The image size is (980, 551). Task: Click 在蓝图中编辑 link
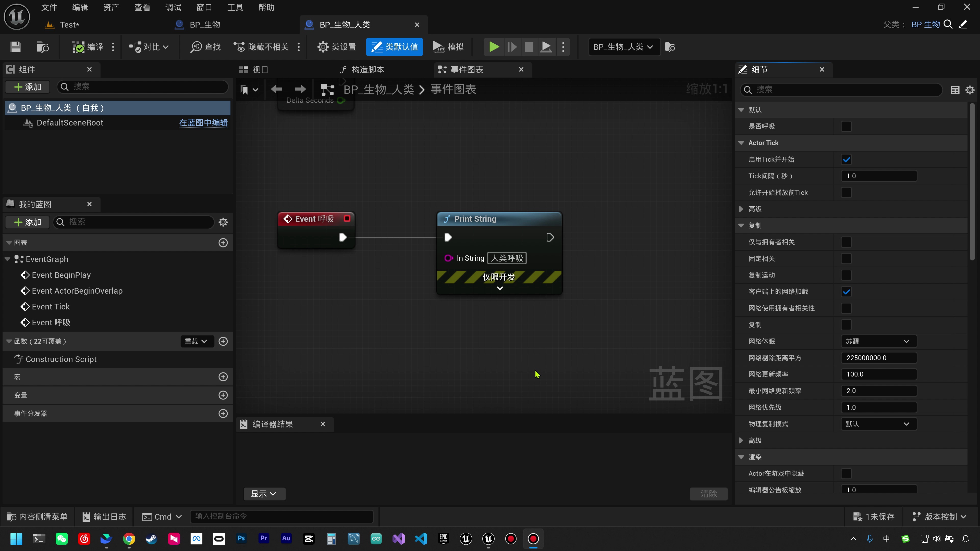coord(204,123)
